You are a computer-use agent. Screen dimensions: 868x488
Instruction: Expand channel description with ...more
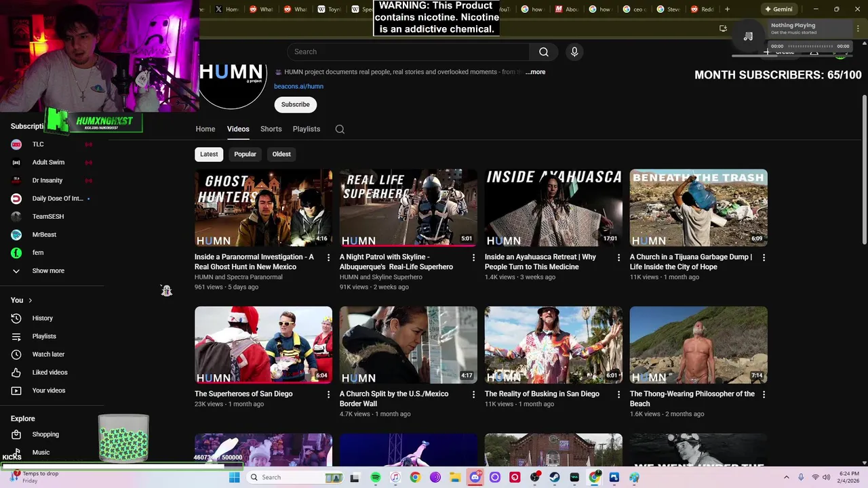(535, 72)
